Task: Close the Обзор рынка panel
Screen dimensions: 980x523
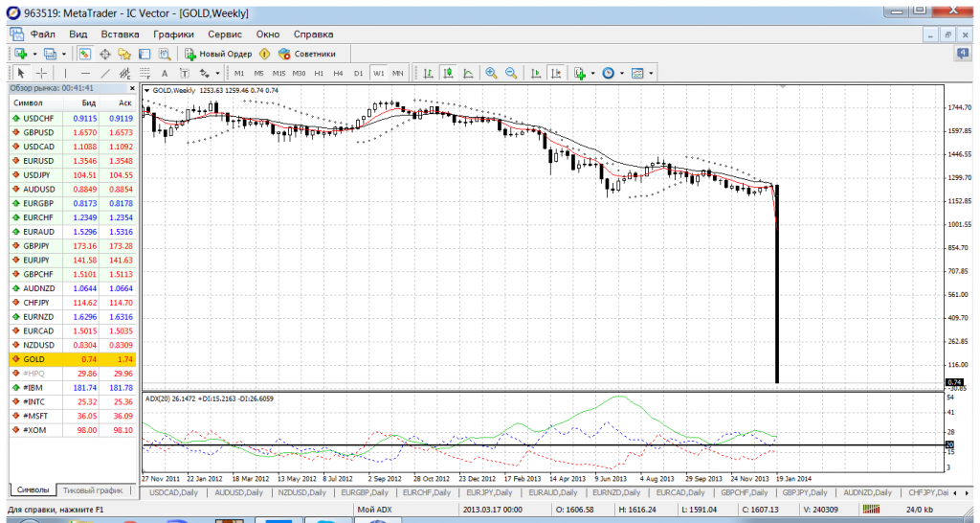Action: (131, 89)
